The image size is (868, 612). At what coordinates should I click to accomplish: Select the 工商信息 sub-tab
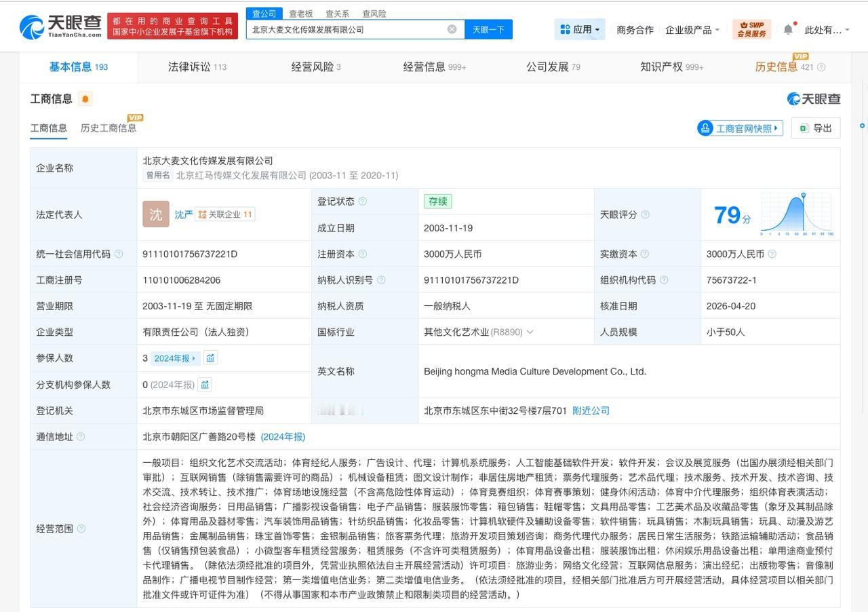(x=49, y=128)
